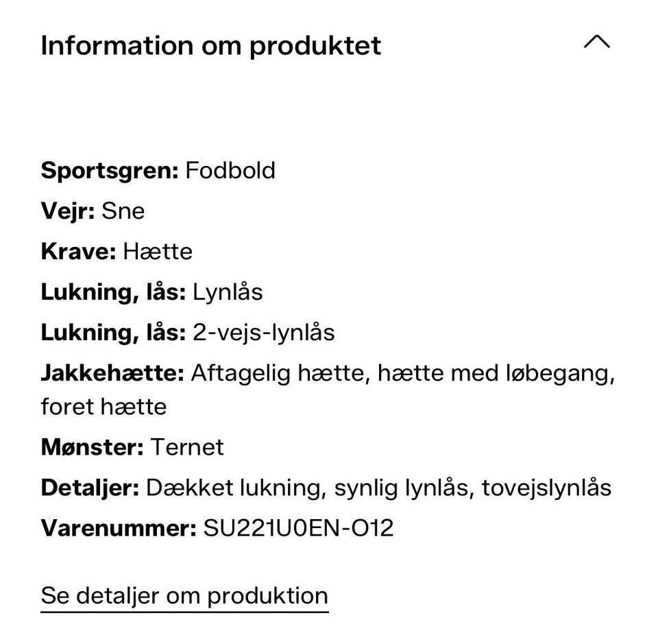The height and width of the screenshot is (644, 658).
Task: Click the Varenummer value SU221U0EN-O12
Action: (299, 528)
